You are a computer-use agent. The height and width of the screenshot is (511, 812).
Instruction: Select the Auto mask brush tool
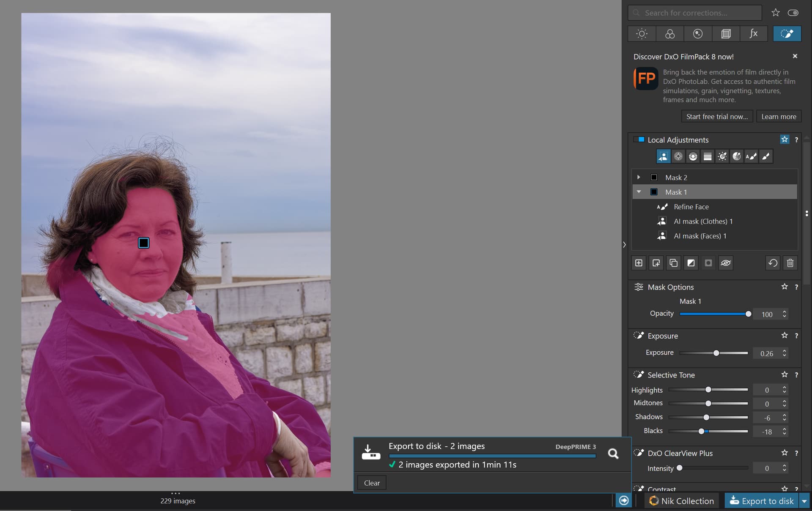coord(751,156)
